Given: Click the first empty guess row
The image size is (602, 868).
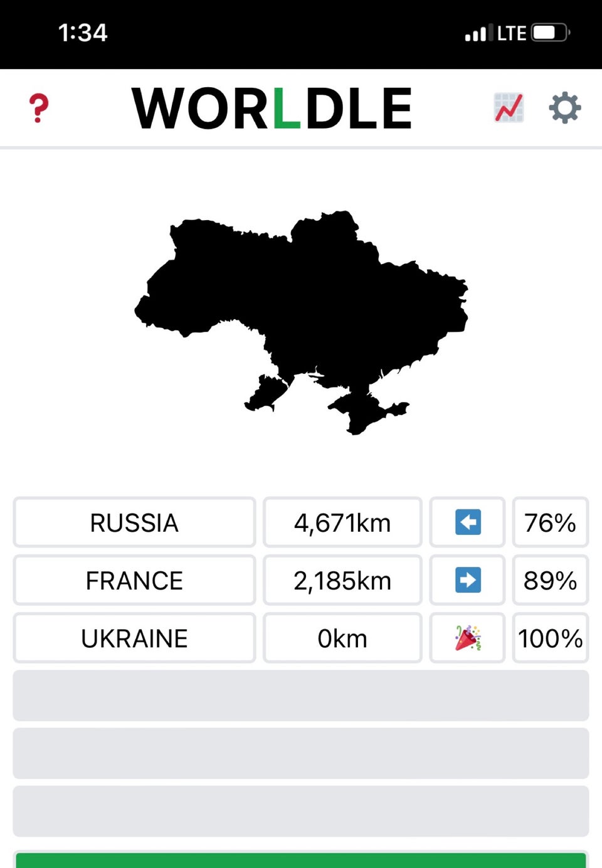Looking at the screenshot, I should tap(301, 696).
